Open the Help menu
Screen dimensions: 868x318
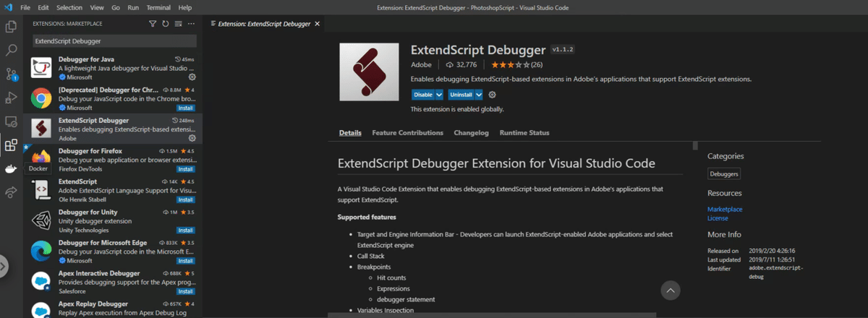coord(185,7)
